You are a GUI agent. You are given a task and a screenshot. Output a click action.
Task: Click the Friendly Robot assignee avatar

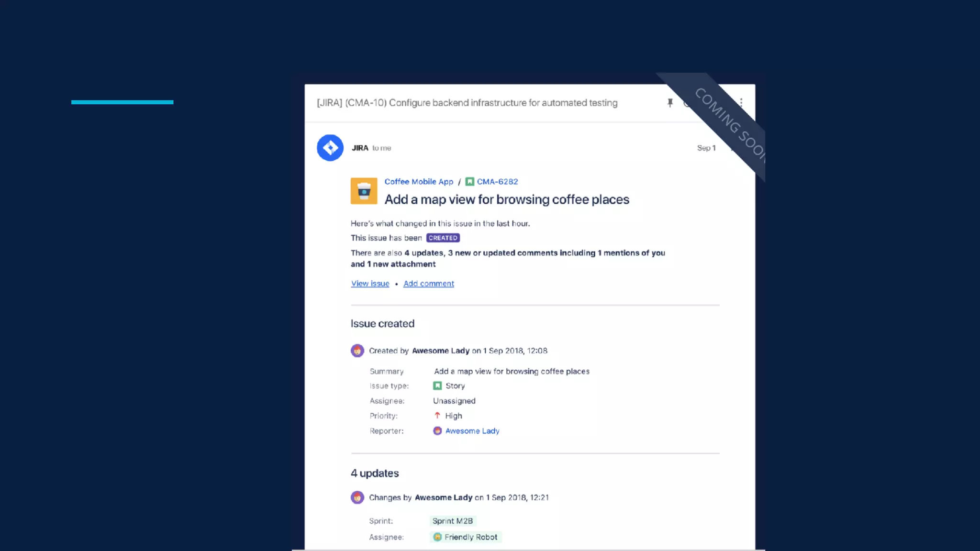437,537
